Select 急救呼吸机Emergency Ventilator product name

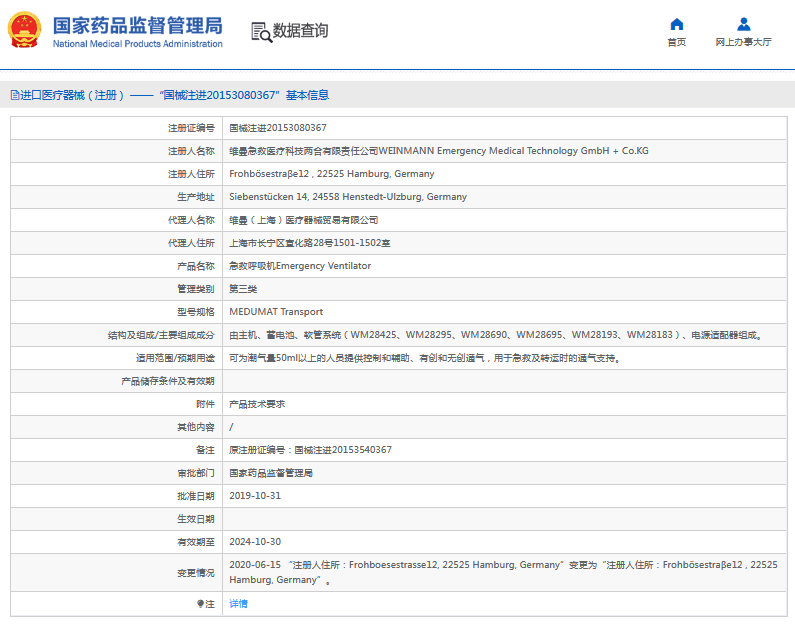(x=300, y=266)
